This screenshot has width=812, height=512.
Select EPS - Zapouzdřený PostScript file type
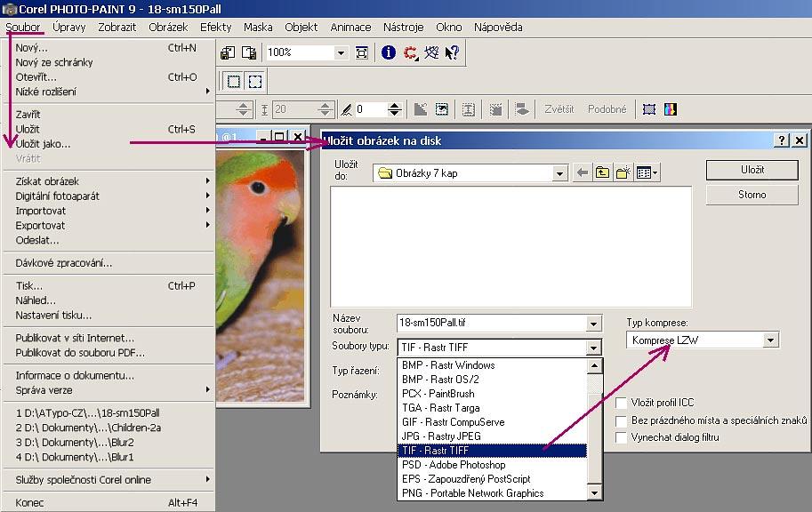pyautogui.click(x=492, y=479)
